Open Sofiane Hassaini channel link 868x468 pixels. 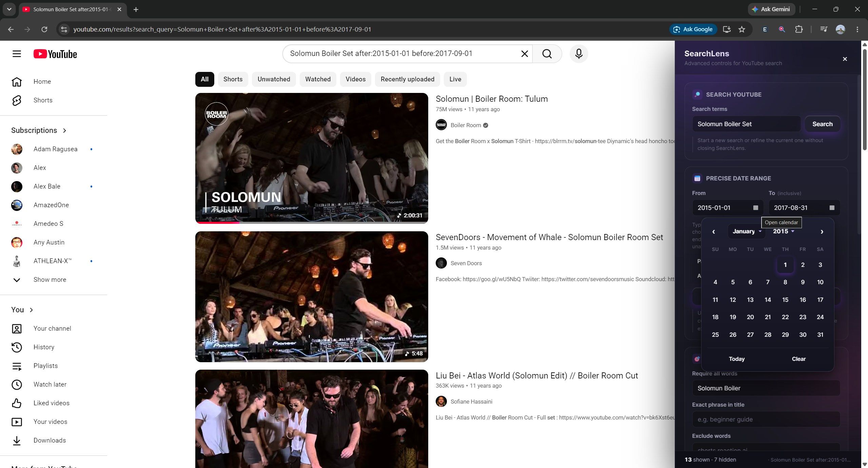click(x=471, y=402)
